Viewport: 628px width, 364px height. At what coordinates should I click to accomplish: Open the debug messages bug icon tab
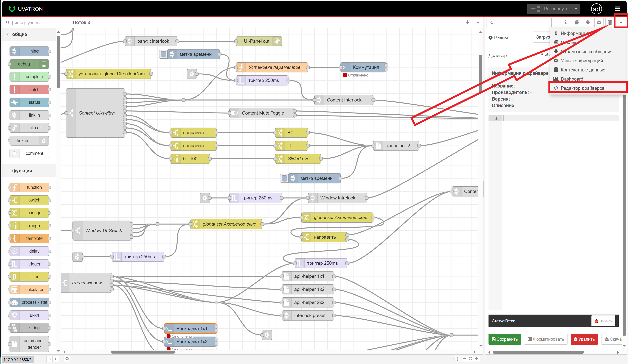click(588, 22)
